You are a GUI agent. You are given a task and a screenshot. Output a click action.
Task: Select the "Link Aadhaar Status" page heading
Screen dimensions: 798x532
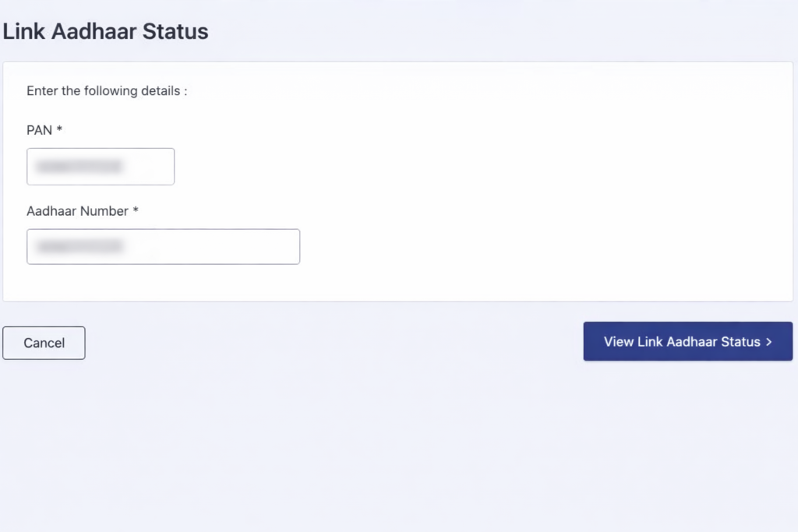pyautogui.click(x=106, y=32)
